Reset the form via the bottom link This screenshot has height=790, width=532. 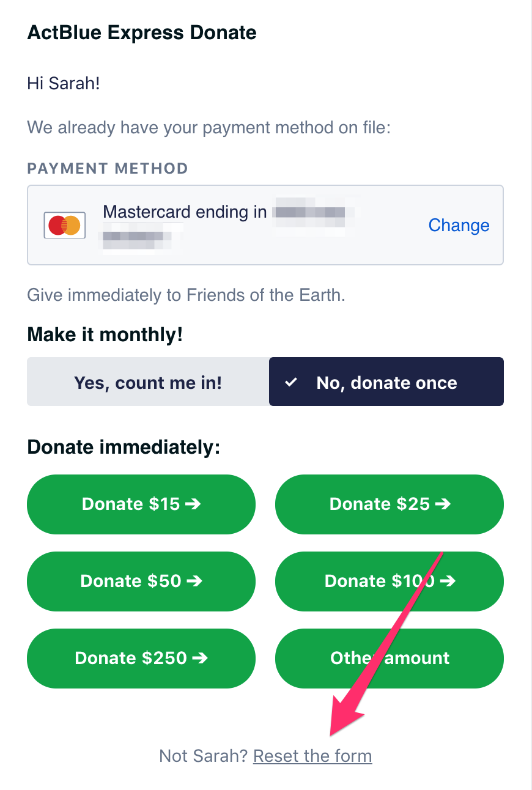[x=312, y=756]
